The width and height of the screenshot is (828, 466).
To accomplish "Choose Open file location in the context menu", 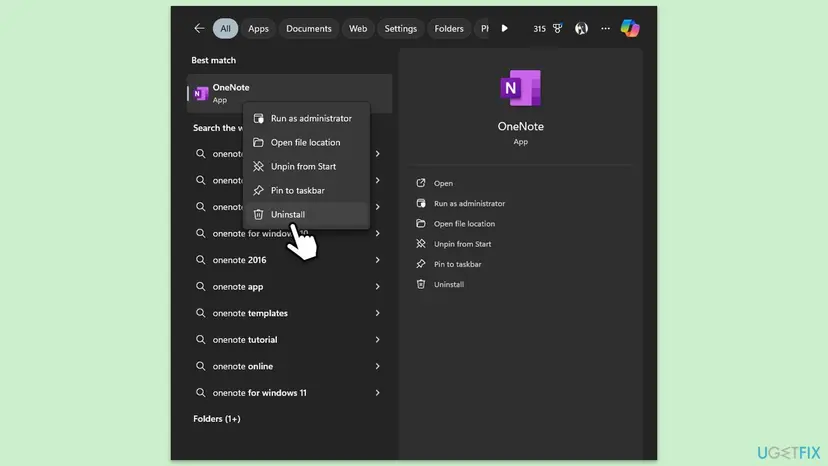I will (306, 143).
